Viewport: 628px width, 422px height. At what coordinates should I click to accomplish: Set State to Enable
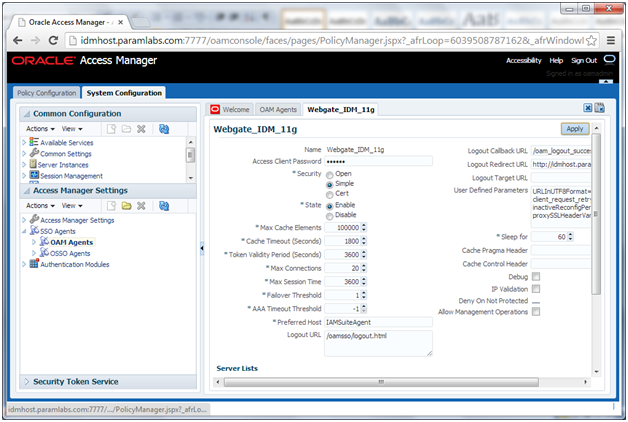(330, 206)
